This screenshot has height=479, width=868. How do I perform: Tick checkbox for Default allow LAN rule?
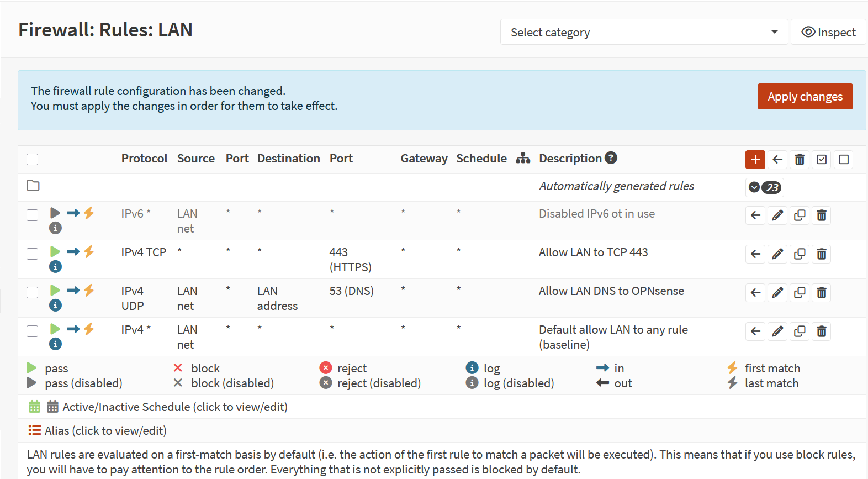[x=33, y=331]
